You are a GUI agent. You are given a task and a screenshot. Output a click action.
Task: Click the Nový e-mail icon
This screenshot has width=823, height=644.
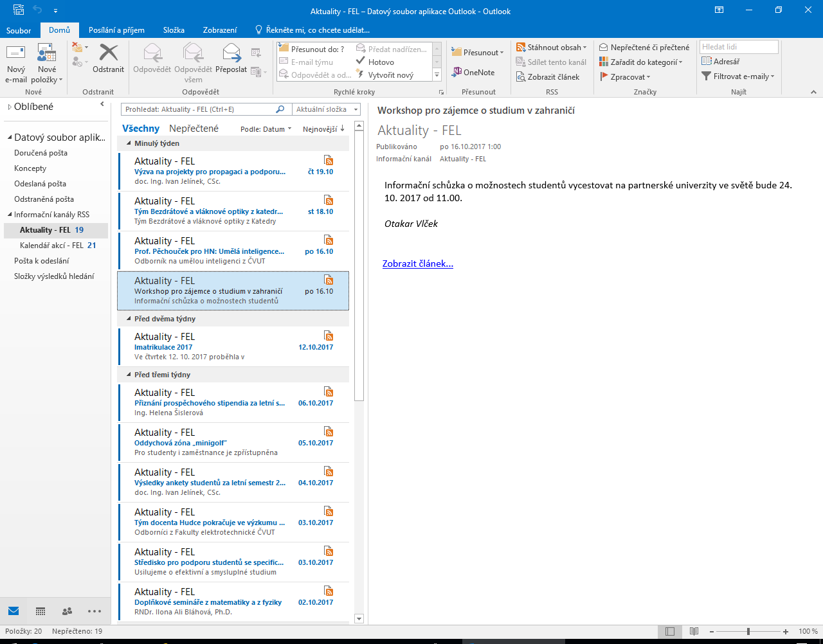click(15, 54)
